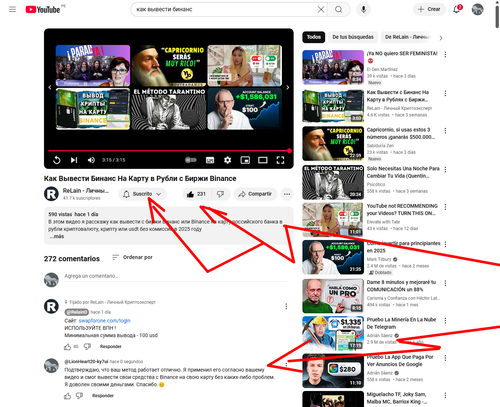Screen dimensions: 500x407
Task: Go to the YouTube home logo
Action: coord(43,9)
